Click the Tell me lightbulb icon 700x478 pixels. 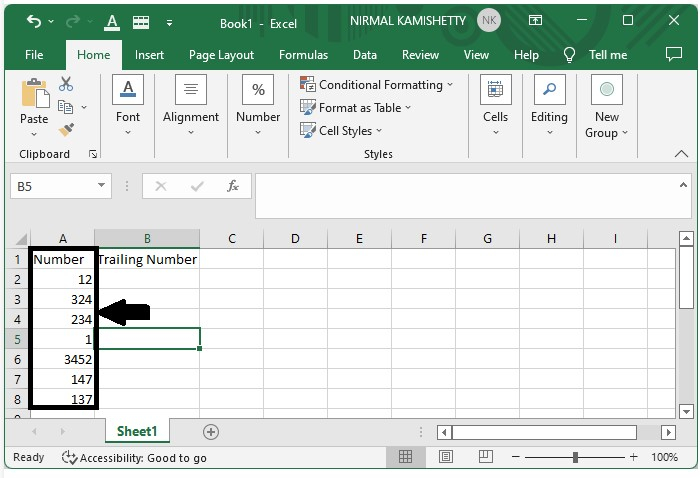click(570, 55)
